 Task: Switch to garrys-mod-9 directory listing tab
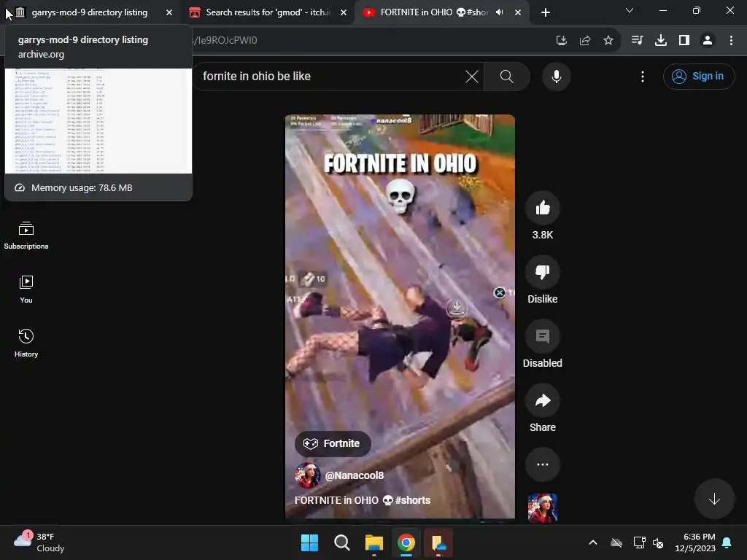click(x=90, y=12)
